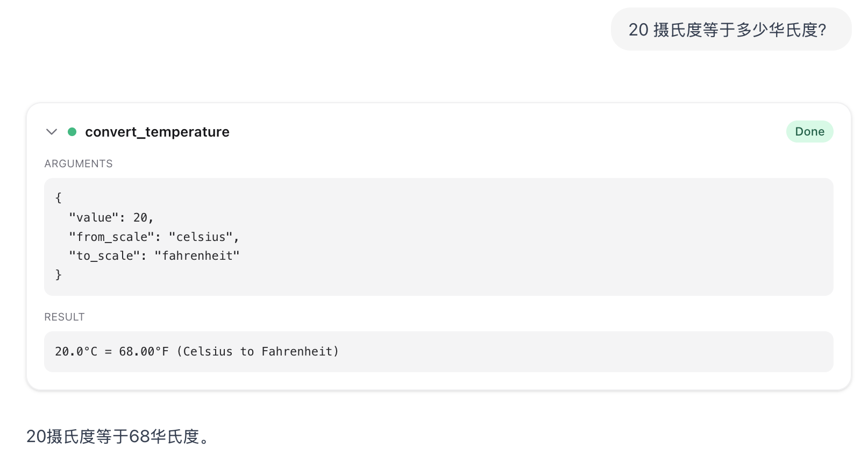Click the ARGUMENTS section label

79,164
